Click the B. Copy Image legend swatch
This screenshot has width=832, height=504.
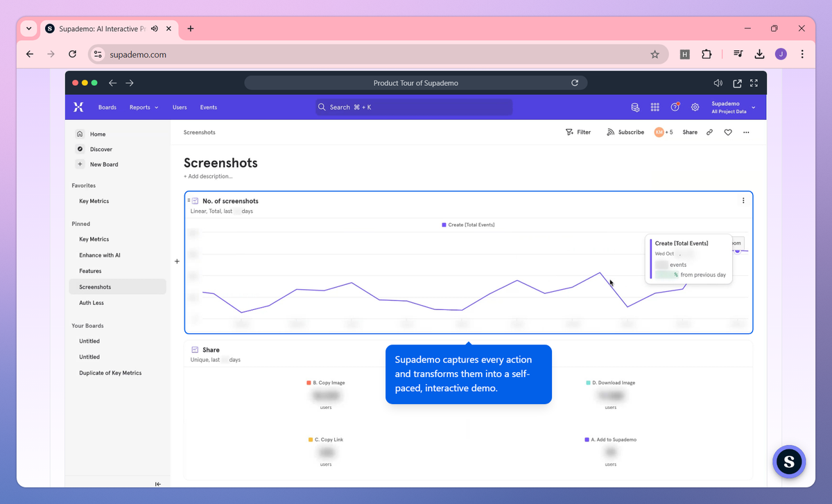[309, 383]
